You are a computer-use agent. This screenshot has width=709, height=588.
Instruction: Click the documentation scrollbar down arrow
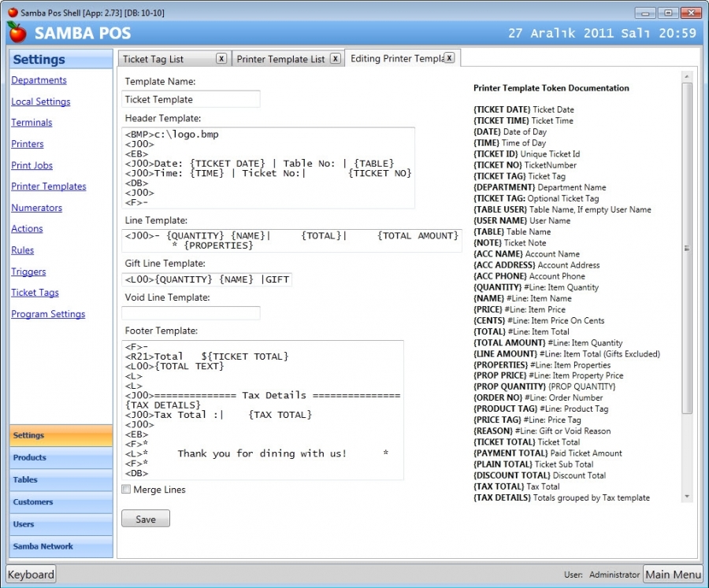tap(687, 496)
